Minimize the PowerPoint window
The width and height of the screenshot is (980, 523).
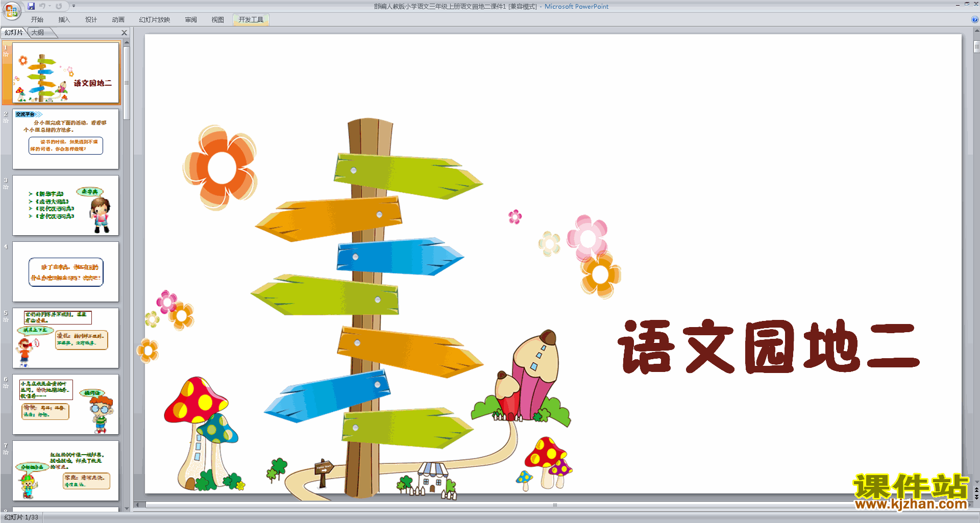[958, 5]
